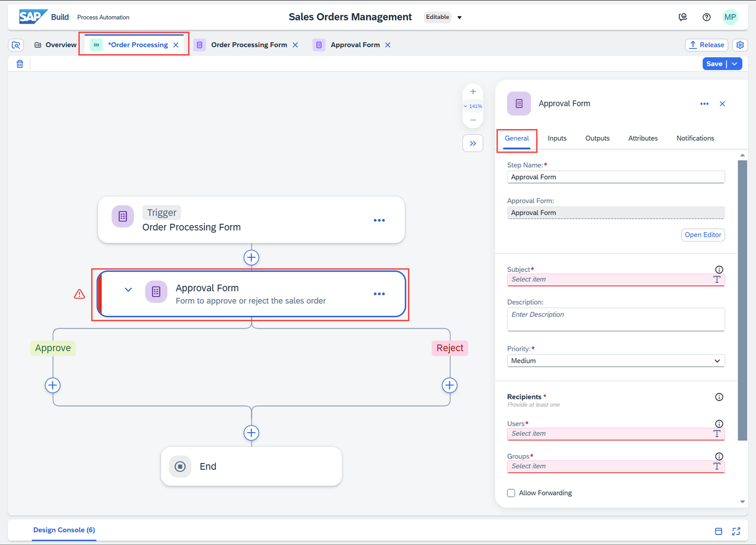Zoom in on the process canvas
This screenshot has height=545, width=756.
(473, 92)
